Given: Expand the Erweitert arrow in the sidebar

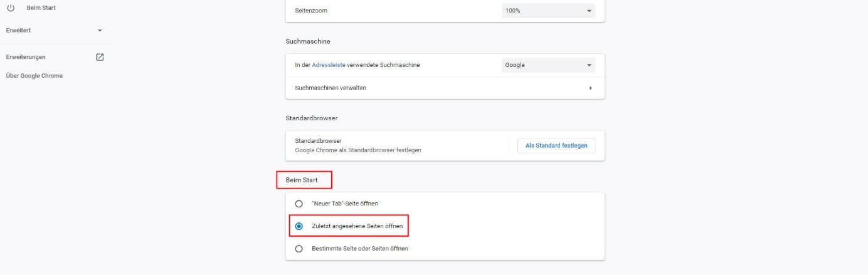Looking at the screenshot, I should [x=100, y=30].
